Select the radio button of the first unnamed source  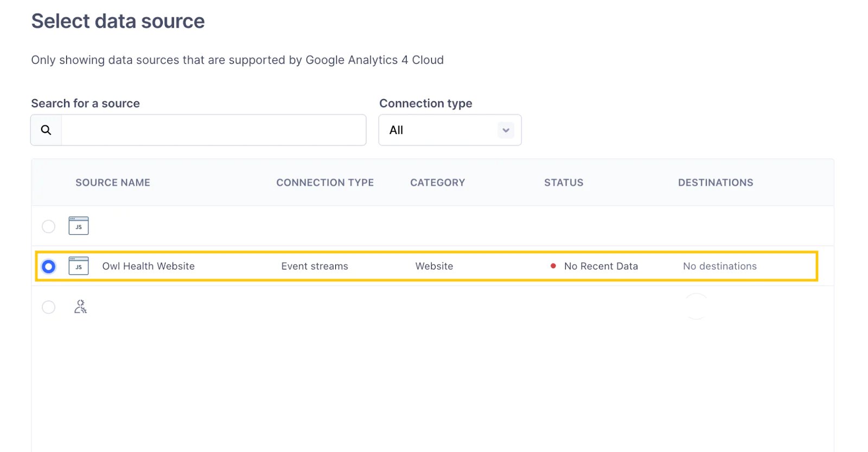(48, 226)
